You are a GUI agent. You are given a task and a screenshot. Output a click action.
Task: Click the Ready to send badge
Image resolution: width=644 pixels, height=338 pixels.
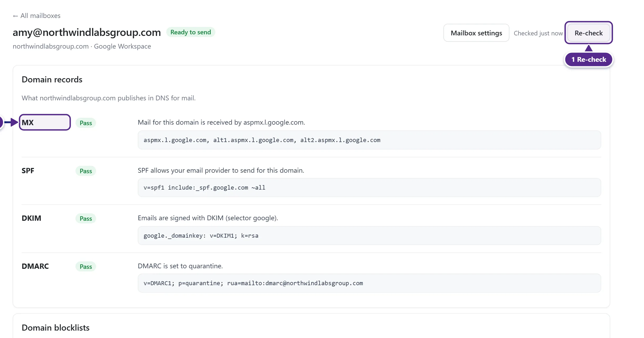pyautogui.click(x=191, y=32)
